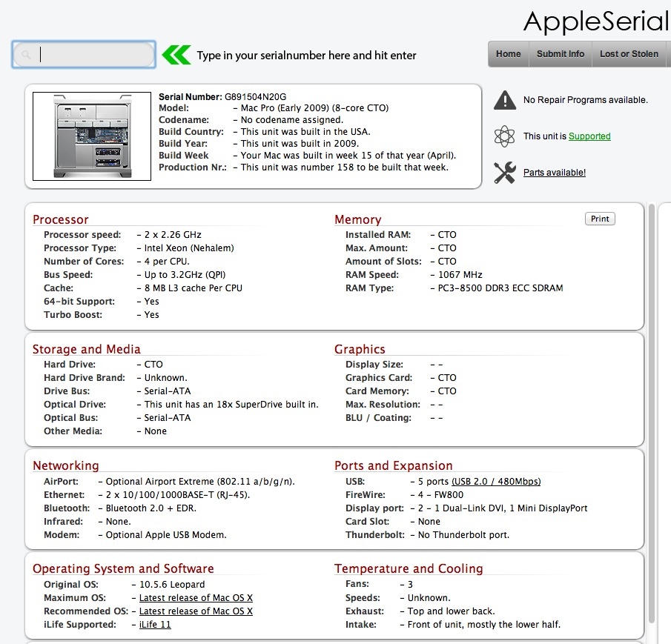Click the Mac Pro thumbnail image
The height and width of the screenshot is (644, 671).
(x=92, y=136)
